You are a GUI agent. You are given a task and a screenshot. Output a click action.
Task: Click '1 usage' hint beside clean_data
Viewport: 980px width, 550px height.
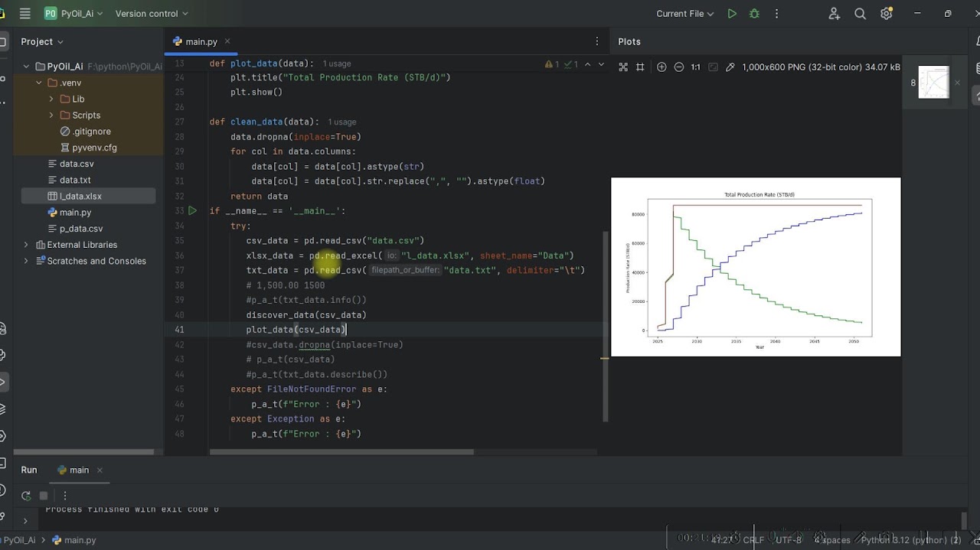(342, 122)
